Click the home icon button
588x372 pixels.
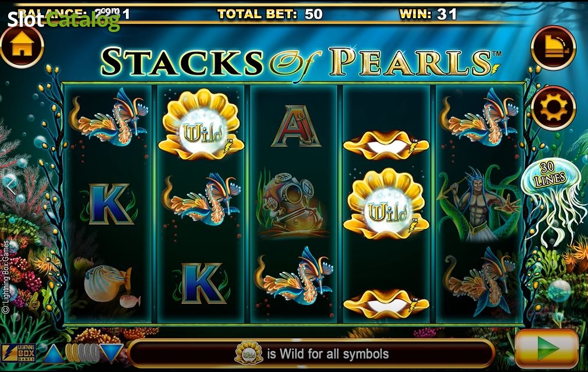[22, 46]
